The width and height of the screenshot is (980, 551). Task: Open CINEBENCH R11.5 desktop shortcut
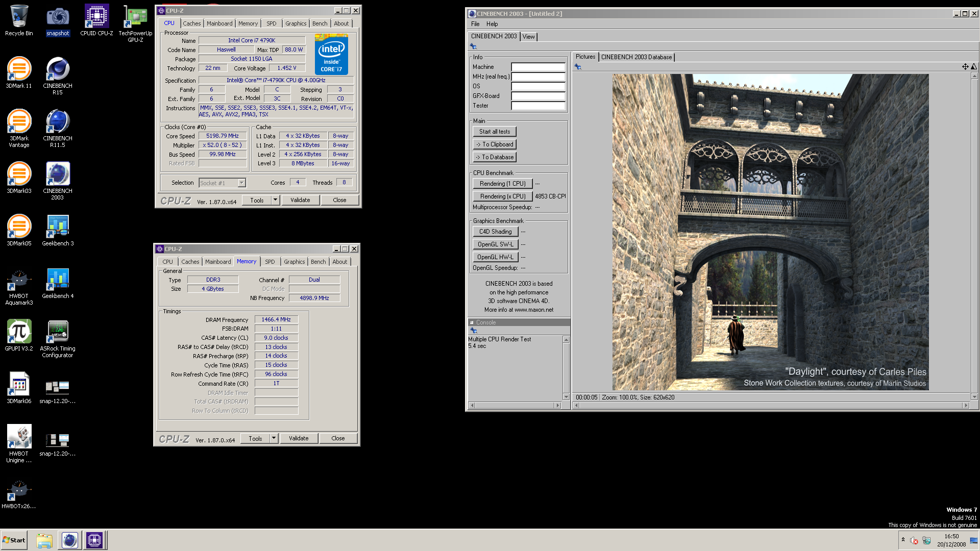point(58,128)
